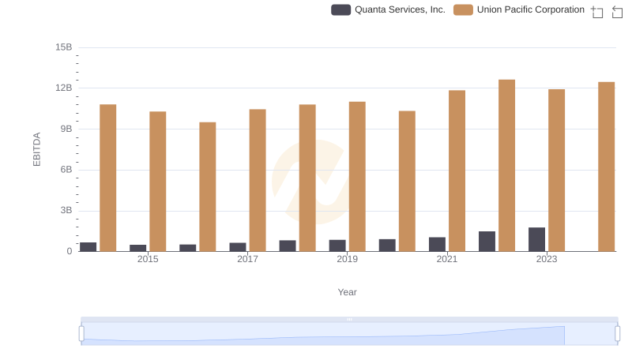Click the Union Pacific bar for 2020

[x=407, y=181]
